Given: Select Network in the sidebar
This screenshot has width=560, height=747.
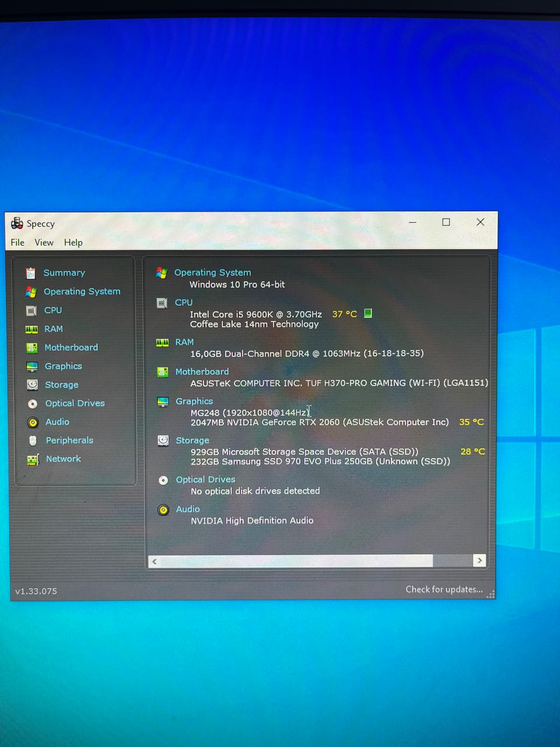Looking at the screenshot, I should (64, 459).
